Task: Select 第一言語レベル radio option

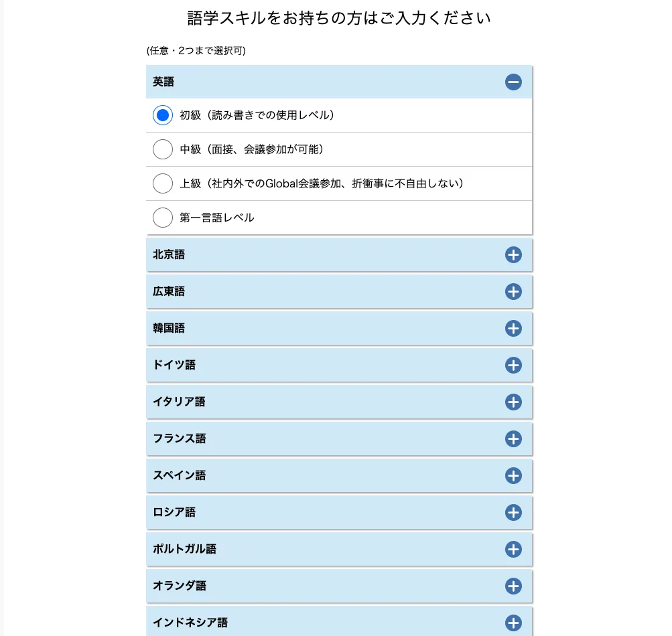Action: pos(162,218)
